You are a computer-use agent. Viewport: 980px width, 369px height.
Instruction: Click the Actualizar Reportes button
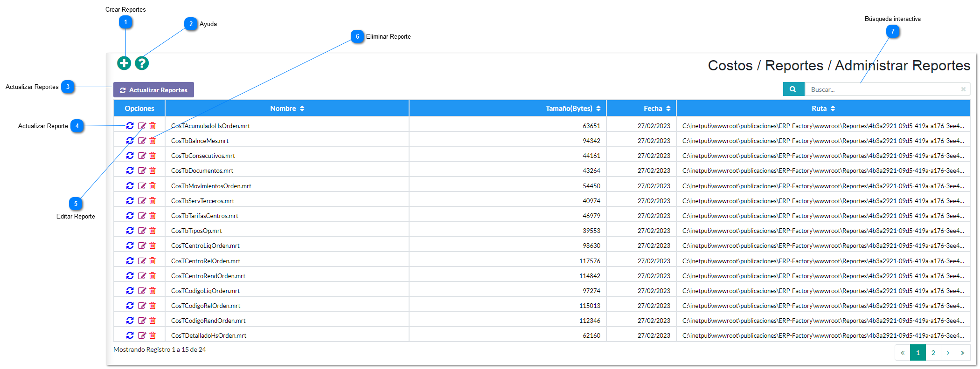pyautogui.click(x=153, y=90)
